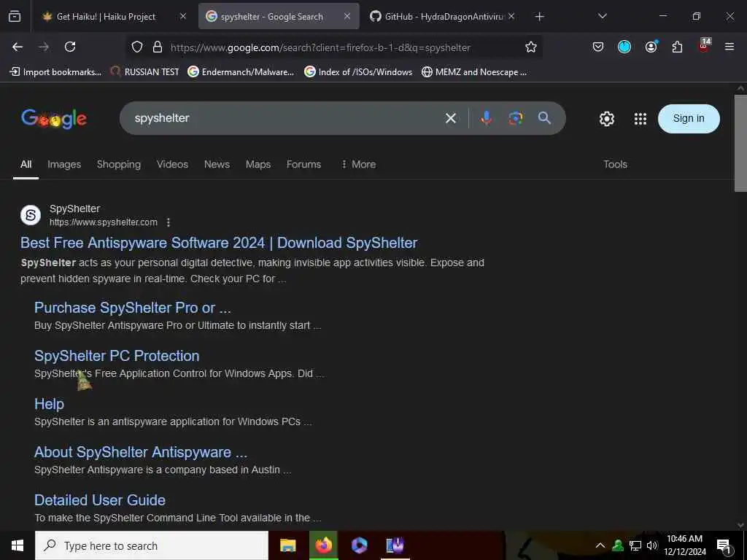Open Index of /ISOs/Windows bookmark
Viewport: 747px width, 560px height.
coord(358,72)
